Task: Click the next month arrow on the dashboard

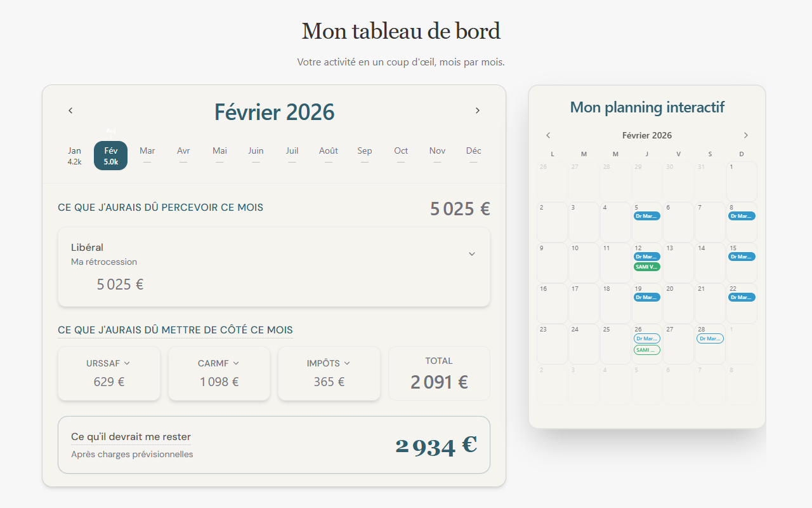Action: (478, 110)
